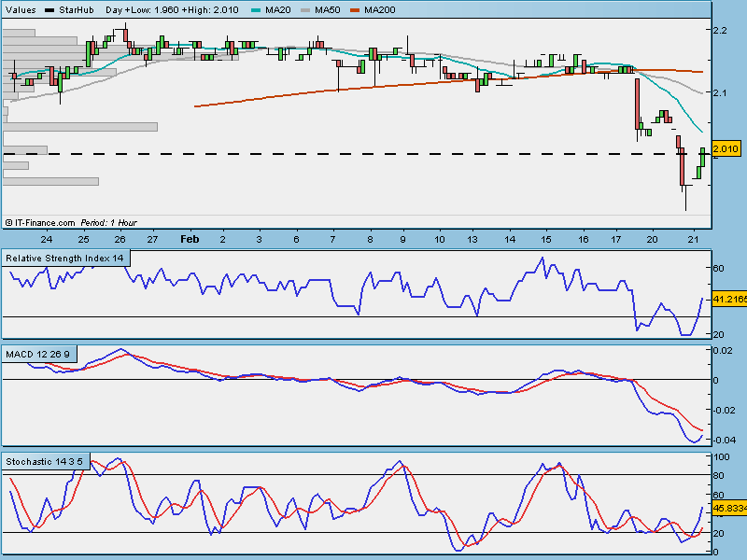The image size is (747, 560).
Task: Click the MA200 red legend swatch
Action: coord(355,10)
